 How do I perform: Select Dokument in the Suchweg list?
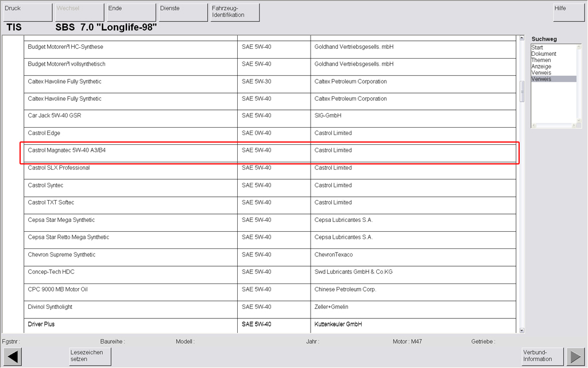pyautogui.click(x=543, y=54)
